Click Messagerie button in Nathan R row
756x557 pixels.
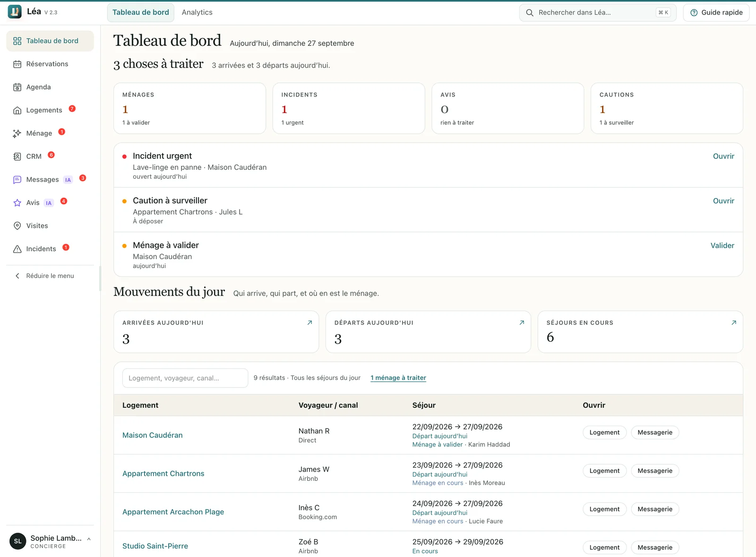(x=655, y=433)
